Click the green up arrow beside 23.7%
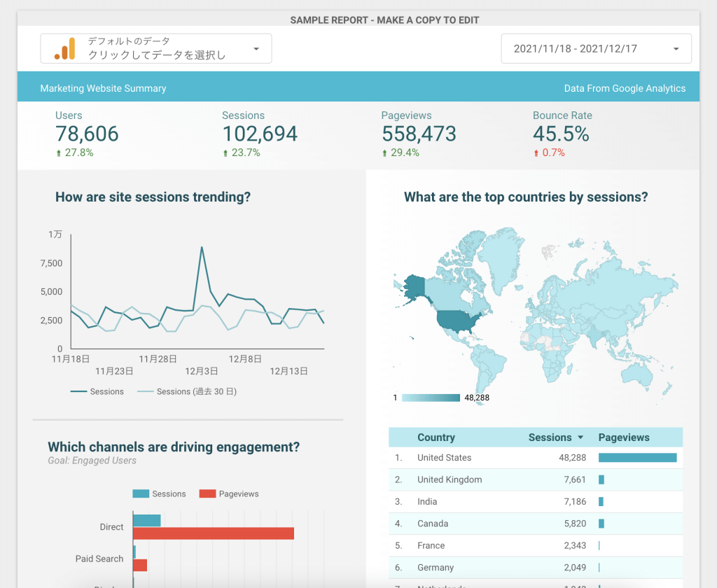 [225, 153]
